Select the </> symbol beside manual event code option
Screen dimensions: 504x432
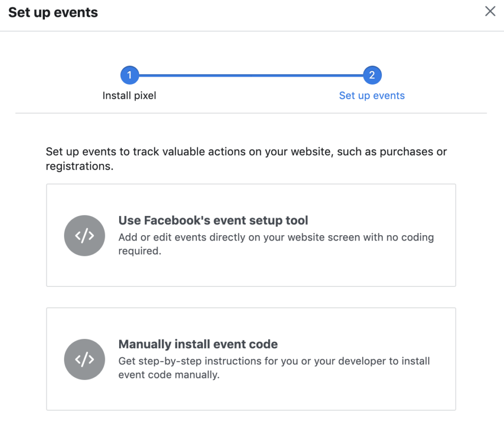tap(84, 359)
